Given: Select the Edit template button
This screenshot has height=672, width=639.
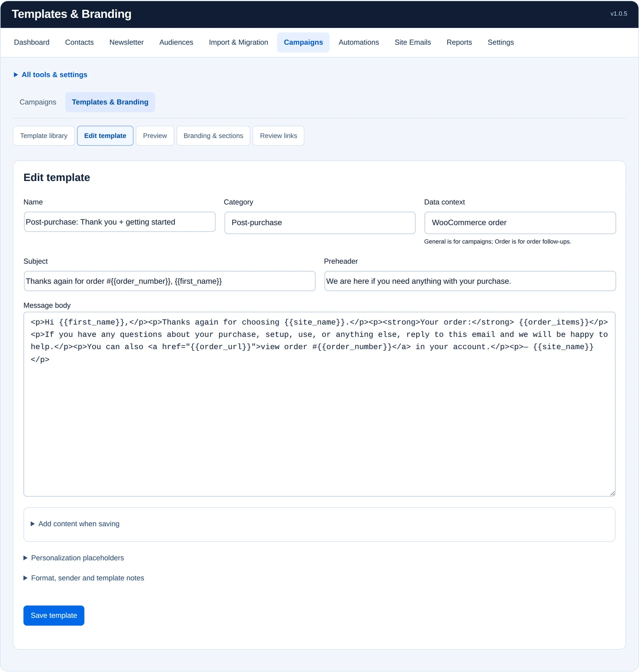Looking at the screenshot, I should tap(105, 136).
